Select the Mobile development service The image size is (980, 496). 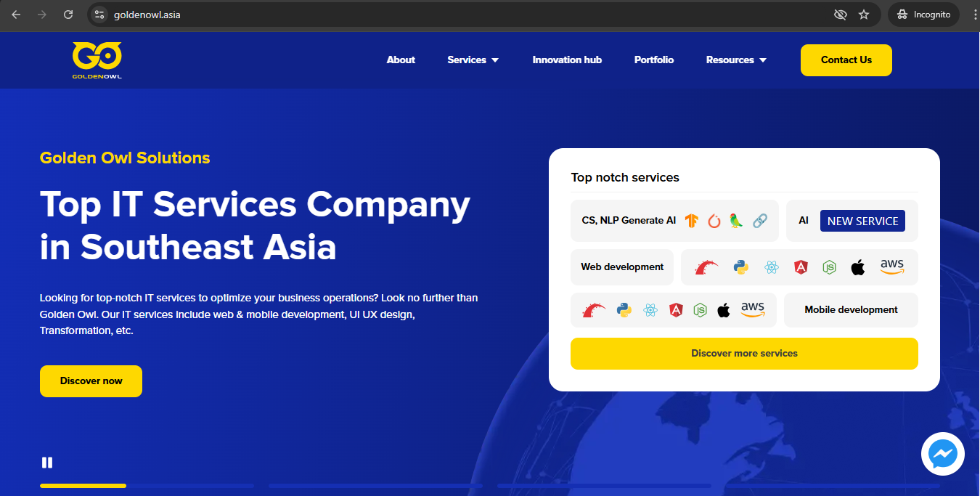[851, 310]
